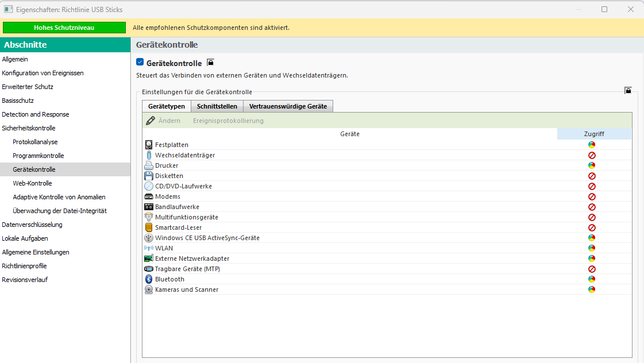Click the Kameras und Scanner icon
644x363 pixels.
pos(149,289)
